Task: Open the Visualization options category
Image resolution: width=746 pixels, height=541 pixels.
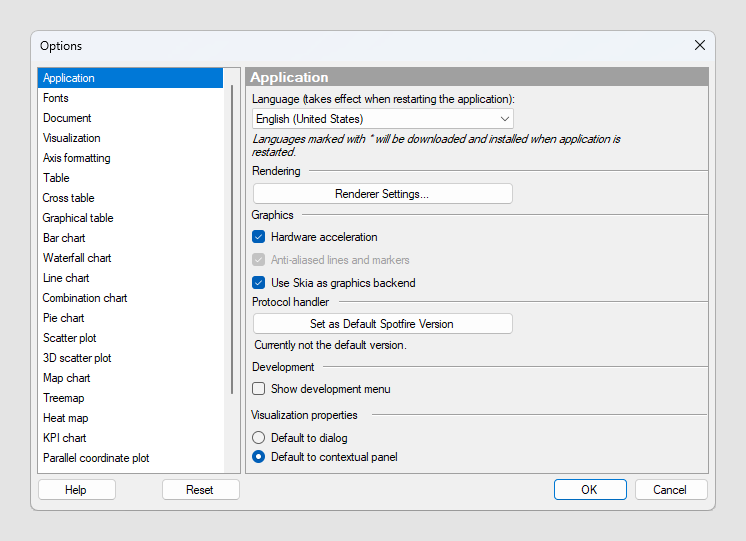Action: (71, 138)
